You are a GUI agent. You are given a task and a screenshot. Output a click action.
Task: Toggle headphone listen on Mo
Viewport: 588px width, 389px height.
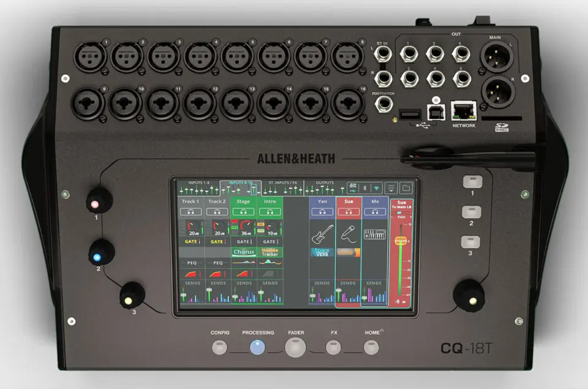375,212
